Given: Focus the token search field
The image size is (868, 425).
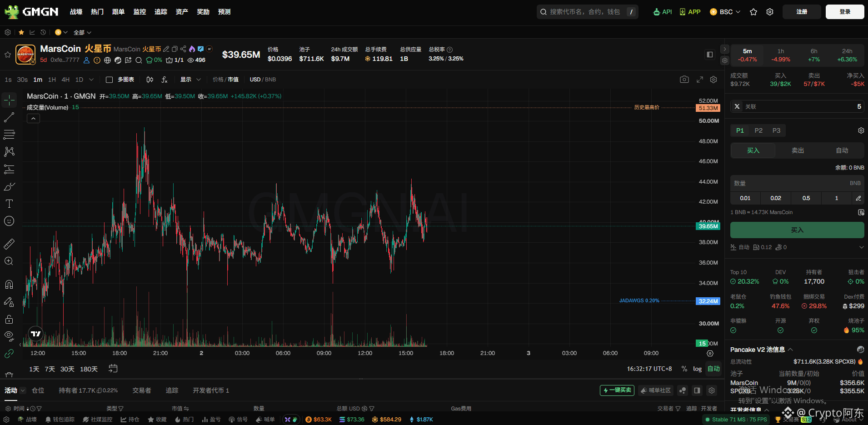Looking at the screenshot, I should [587, 12].
